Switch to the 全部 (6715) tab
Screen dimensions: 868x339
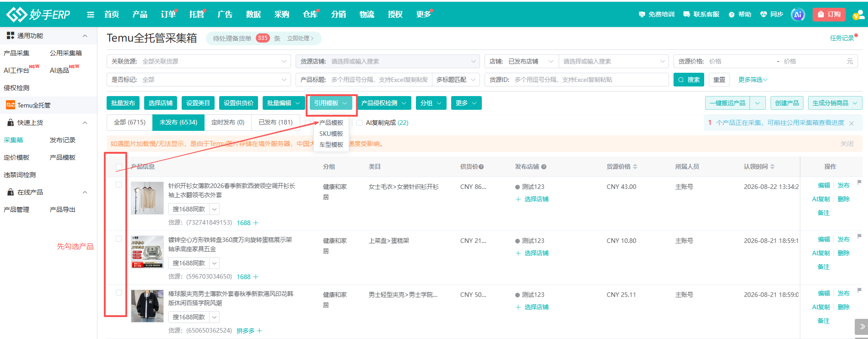pyautogui.click(x=129, y=123)
